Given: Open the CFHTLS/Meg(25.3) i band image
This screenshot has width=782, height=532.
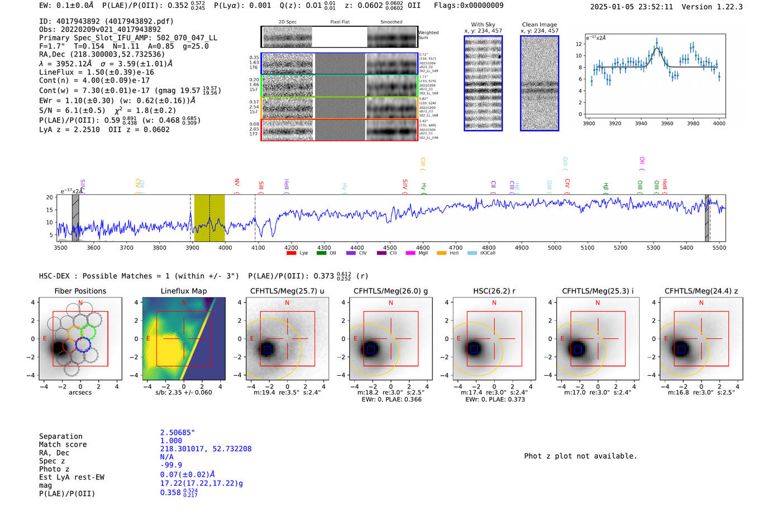Looking at the screenshot, I should click(x=598, y=338).
